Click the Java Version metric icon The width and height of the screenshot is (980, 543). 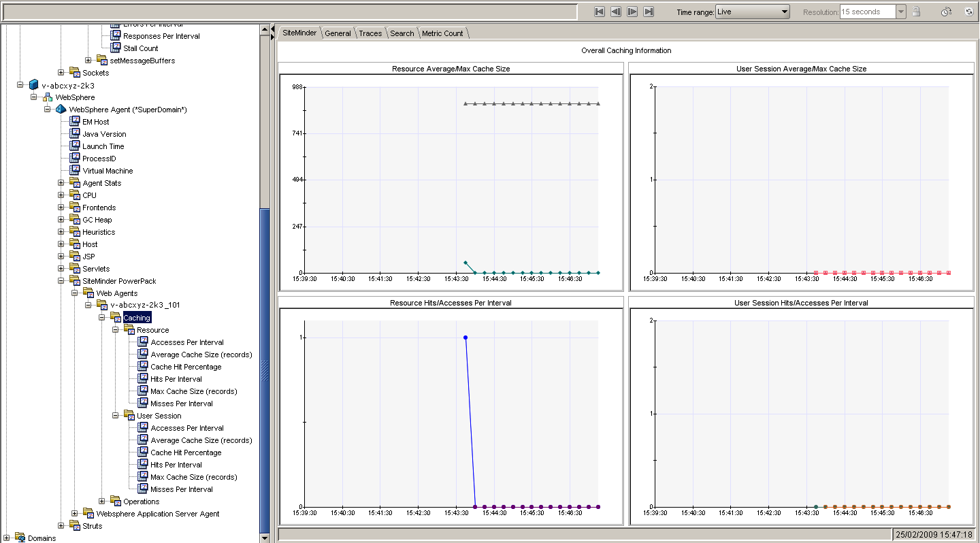coord(75,134)
